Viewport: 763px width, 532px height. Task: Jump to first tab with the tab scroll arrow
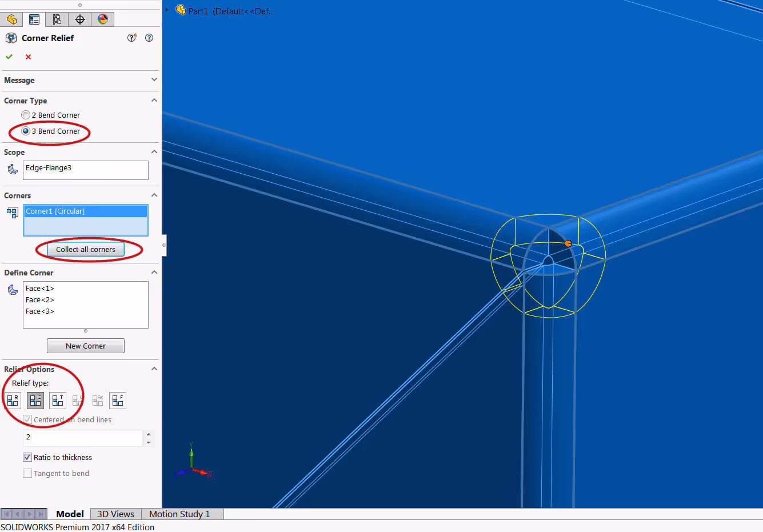(7, 514)
